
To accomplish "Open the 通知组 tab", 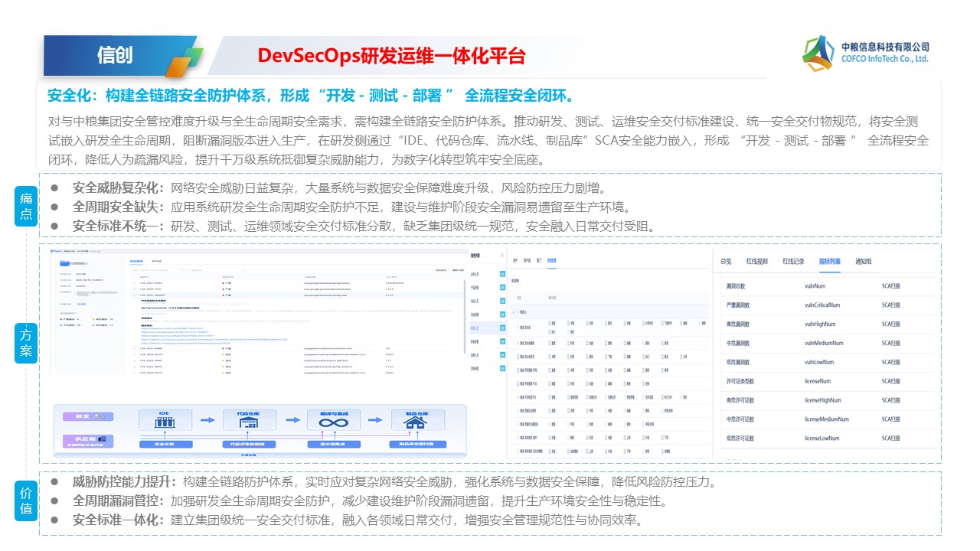I will (863, 261).
